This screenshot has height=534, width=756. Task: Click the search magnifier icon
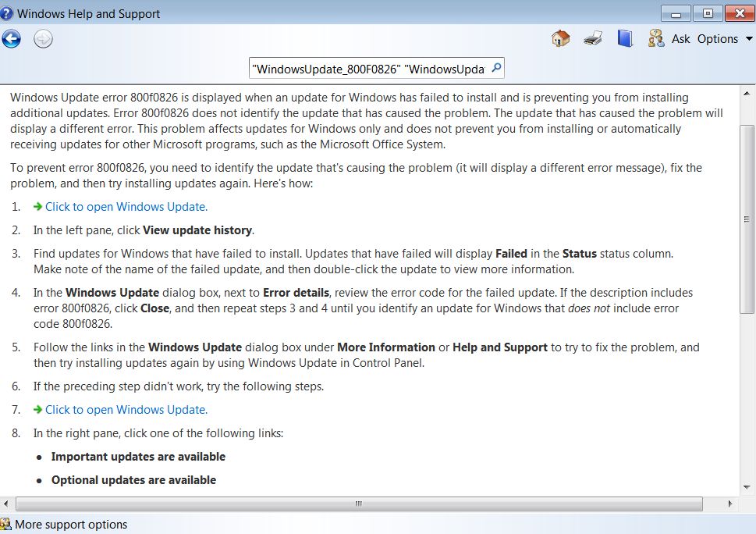pos(496,68)
